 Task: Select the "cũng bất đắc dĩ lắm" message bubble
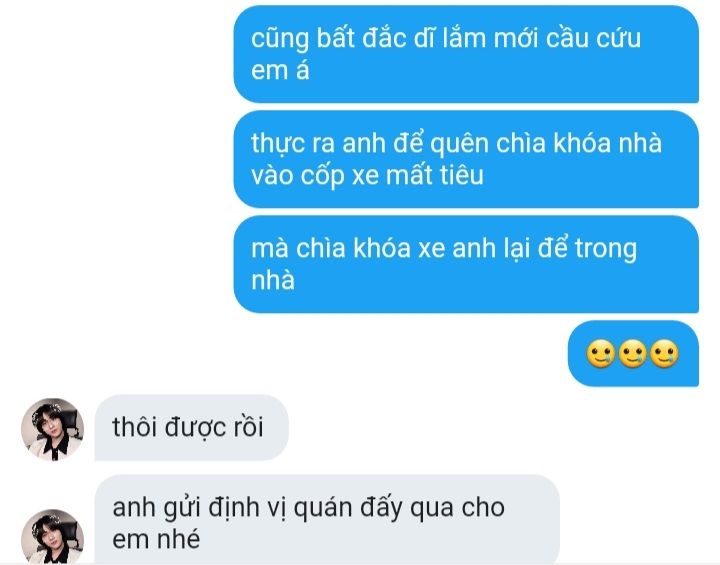point(466,54)
